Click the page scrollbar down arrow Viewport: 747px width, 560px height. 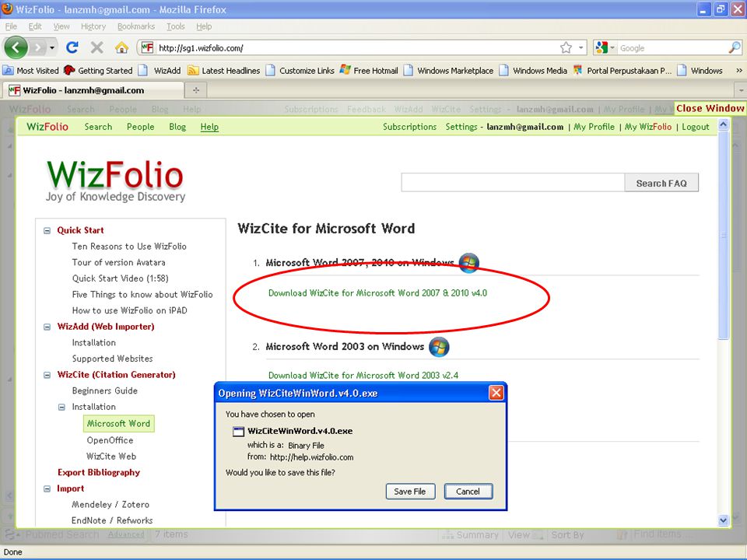(723, 520)
